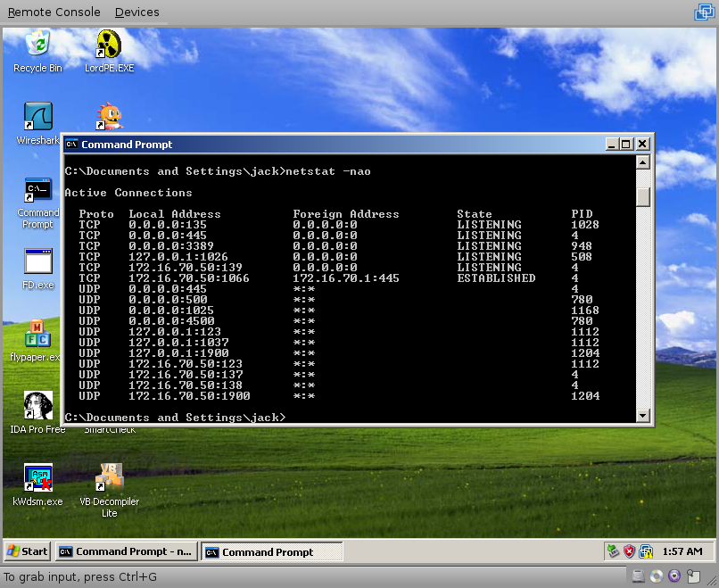Click the VMware Tools warning tray icon

point(646,551)
